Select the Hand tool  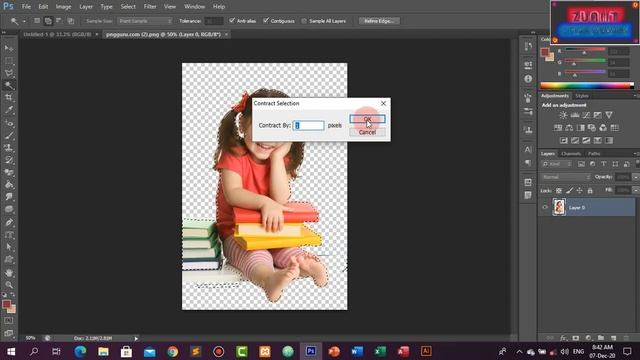click(x=9, y=272)
